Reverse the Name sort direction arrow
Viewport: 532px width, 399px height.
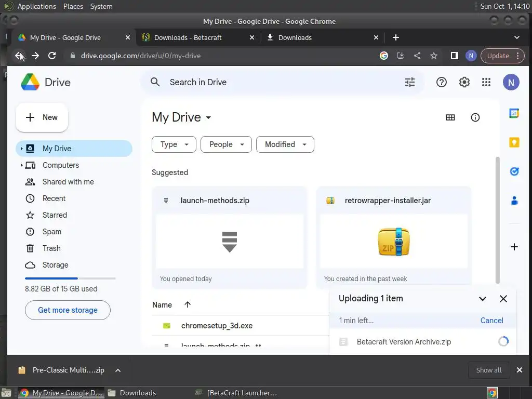tap(187, 304)
